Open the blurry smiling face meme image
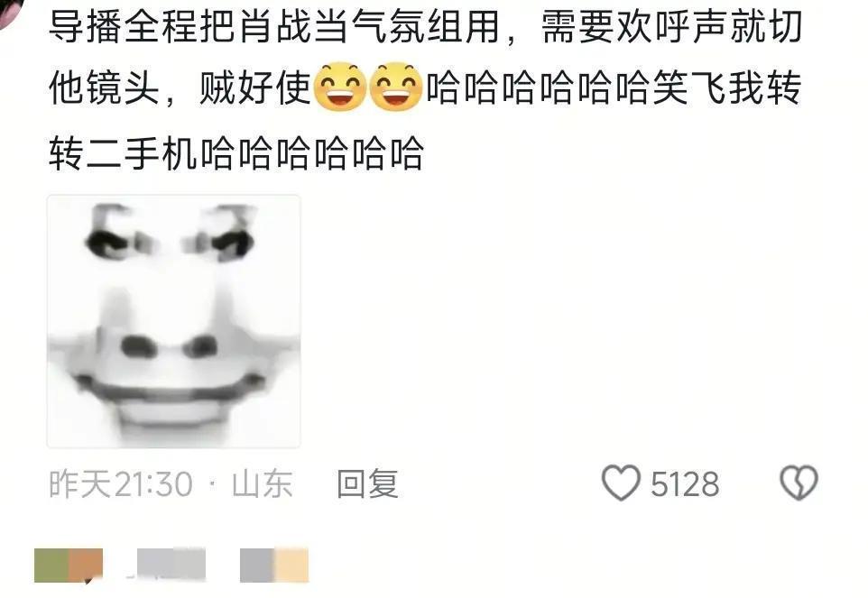The height and width of the screenshot is (598, 868). coord(174,321)
